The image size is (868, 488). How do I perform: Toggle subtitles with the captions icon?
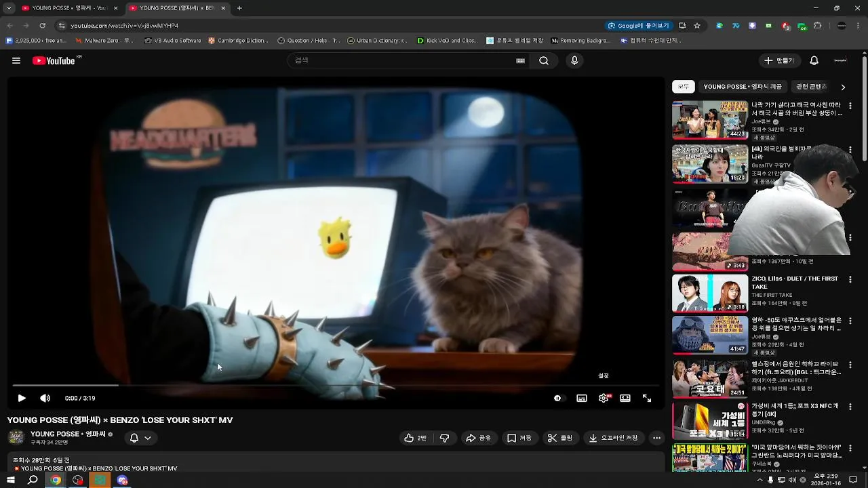tap(582, 399)
